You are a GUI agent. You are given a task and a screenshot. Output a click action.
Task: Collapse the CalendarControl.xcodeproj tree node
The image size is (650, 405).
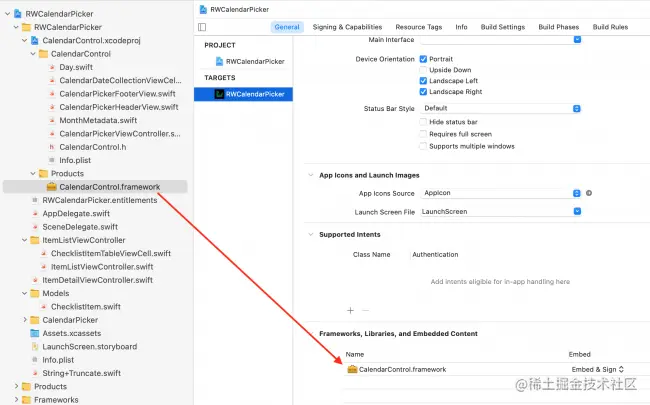pos(24,40)
